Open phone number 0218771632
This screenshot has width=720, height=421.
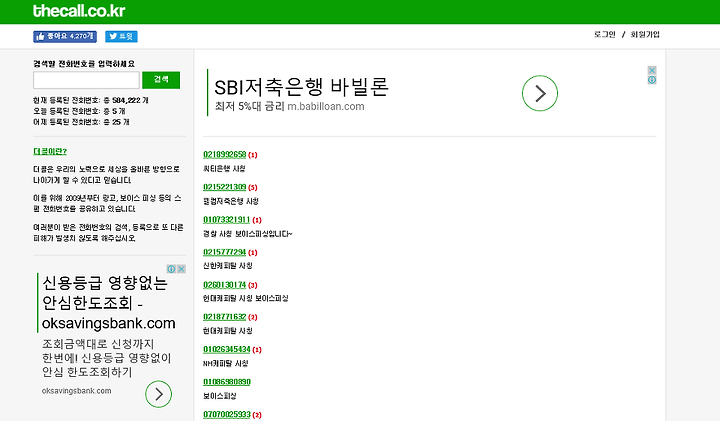point(225,317)
